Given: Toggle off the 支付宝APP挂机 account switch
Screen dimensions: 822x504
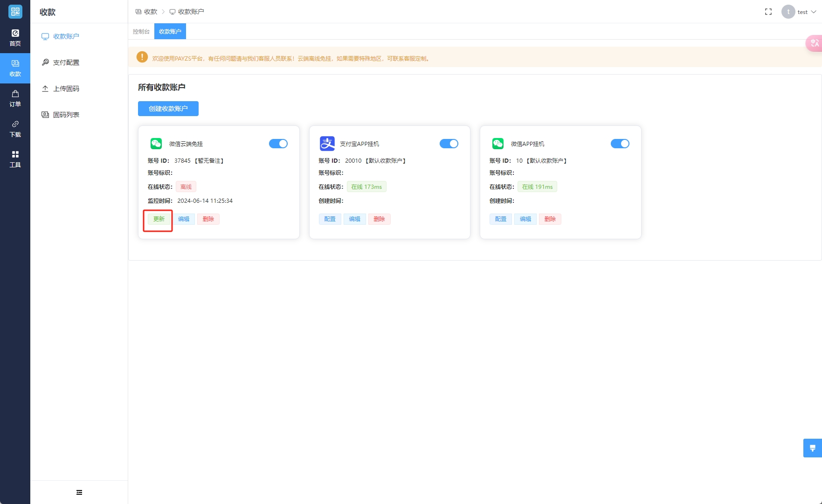Looking at the screenshot, I should [x=449, y=144].
